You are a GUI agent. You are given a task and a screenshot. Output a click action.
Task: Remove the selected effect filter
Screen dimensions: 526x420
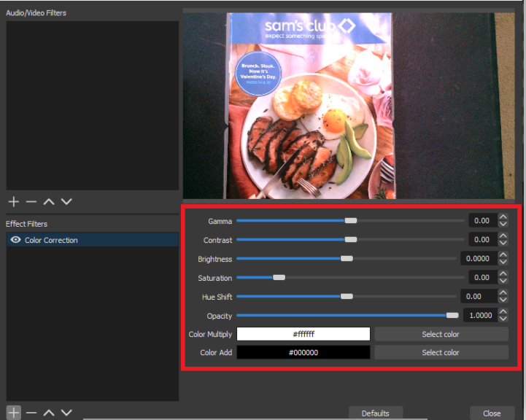[31, 413]
